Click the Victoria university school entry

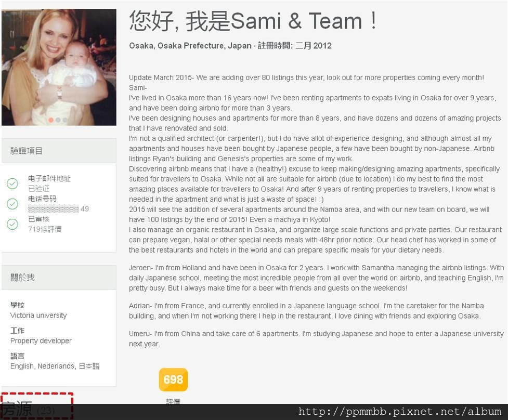click(x=38, y=316)
